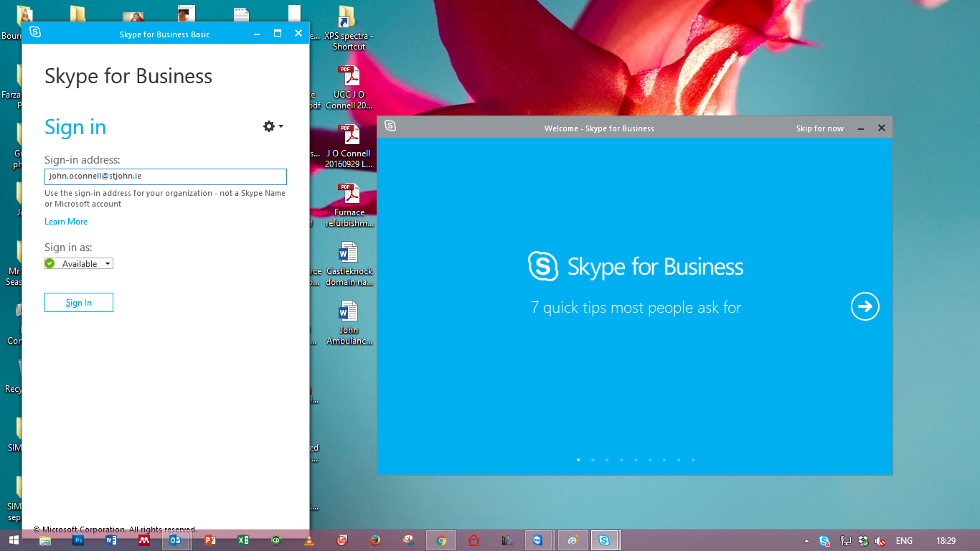Open VLC media player from the taskbar
Image resolution: width=980 pixels, height=551 pixels.
309,540
